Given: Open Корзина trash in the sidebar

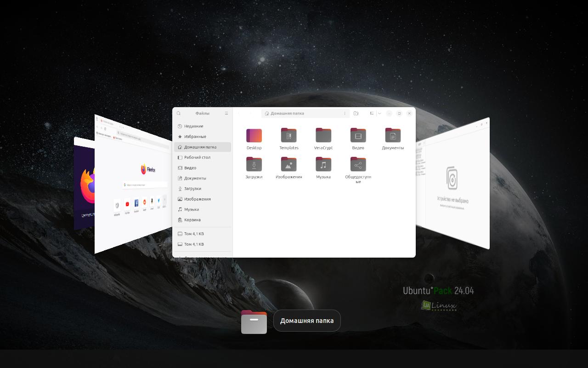Looking at the screenshot, I should coord(203,220).
